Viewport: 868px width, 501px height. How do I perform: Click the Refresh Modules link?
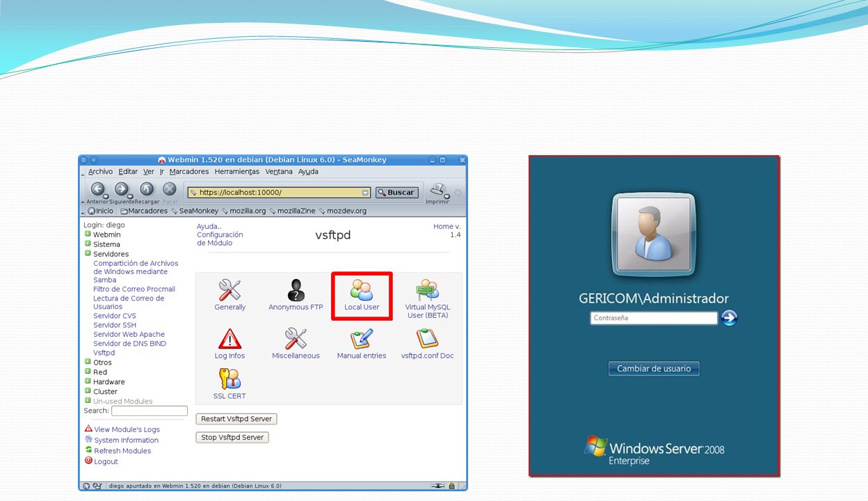click(122, 451)
